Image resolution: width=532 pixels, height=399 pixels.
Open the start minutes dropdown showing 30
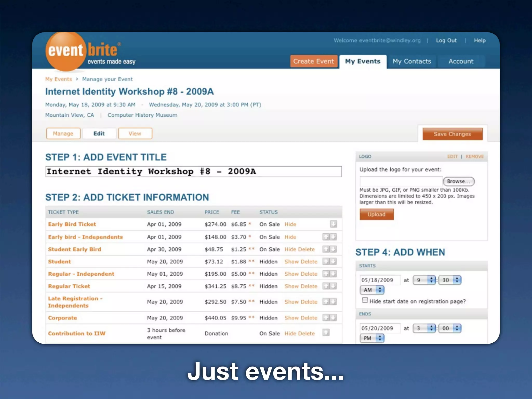(x=450, y=280)
